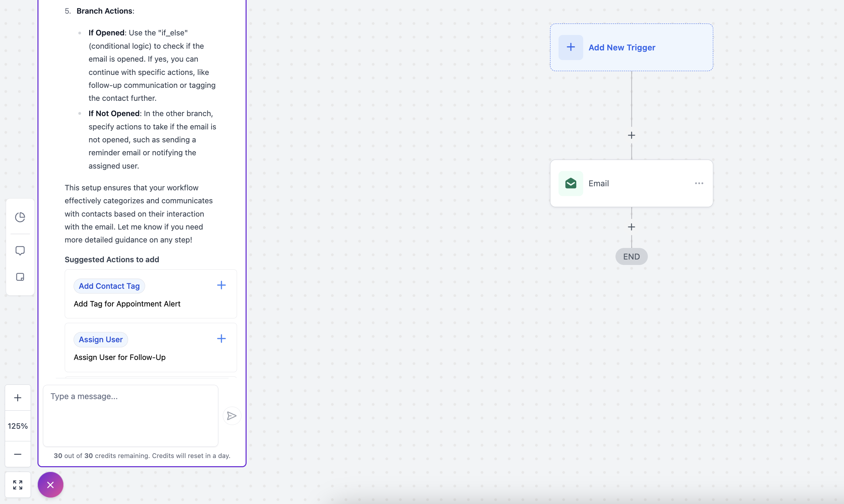
Task: Open the comments speech bubble icon
Action: pos(20,251)
